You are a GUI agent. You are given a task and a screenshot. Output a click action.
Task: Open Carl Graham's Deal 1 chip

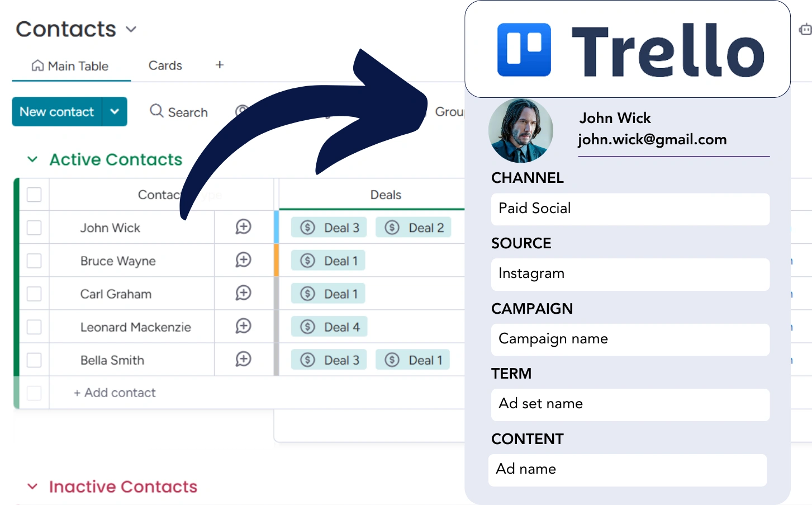[328, 293]
